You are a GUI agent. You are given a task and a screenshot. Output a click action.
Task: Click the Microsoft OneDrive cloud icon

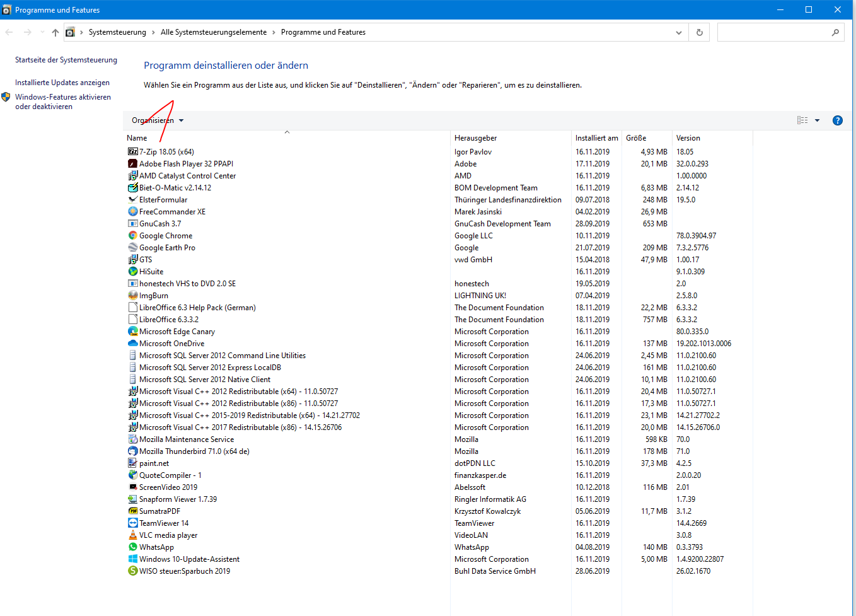pos(132,343)
